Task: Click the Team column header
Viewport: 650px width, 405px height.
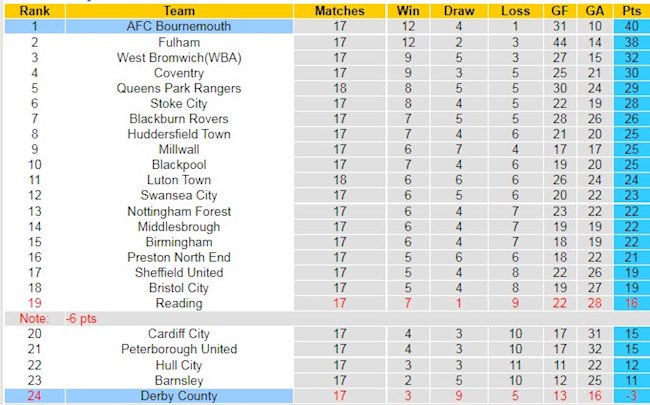Action: 179,10
